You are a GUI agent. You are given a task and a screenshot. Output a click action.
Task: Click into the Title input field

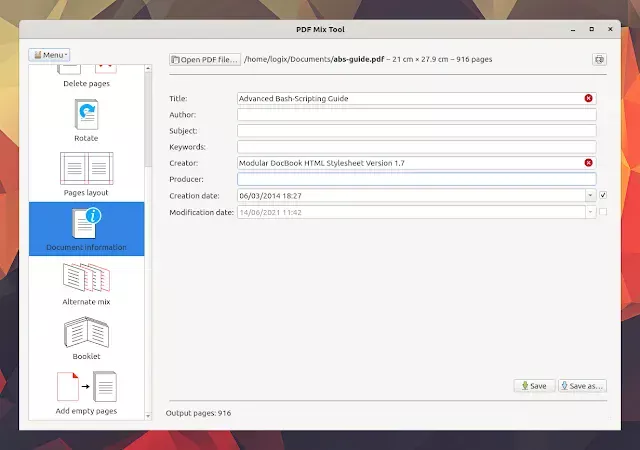(x=417, y=98)
